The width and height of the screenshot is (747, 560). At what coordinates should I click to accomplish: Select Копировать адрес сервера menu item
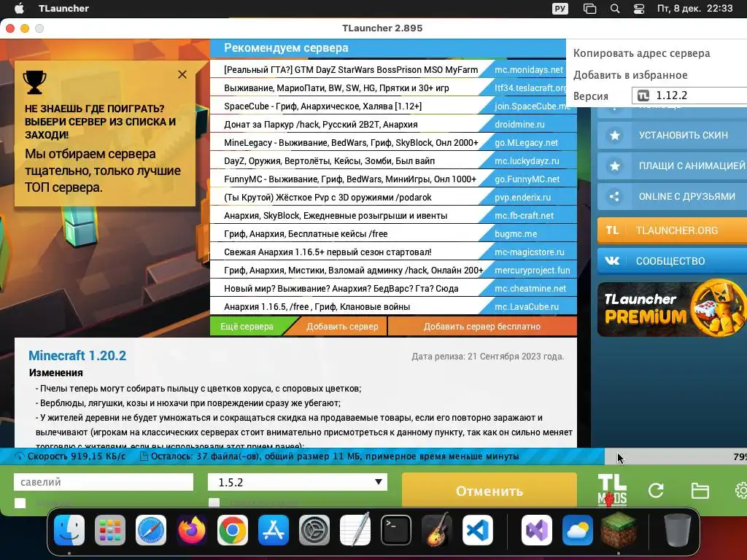pyautogui.click(x=641, y=53)
